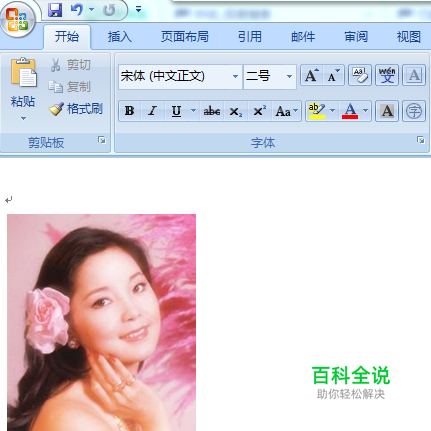431x431 pixels.
Task: Click the 复制 button
Action: click(x=70, y=87)
